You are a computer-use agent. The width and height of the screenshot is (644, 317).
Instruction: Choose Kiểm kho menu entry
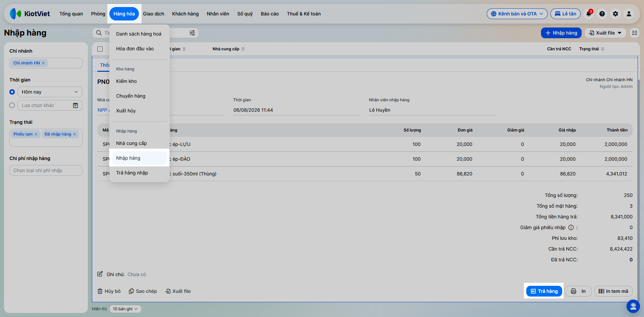pyautogui.click(x=139, y=81)
